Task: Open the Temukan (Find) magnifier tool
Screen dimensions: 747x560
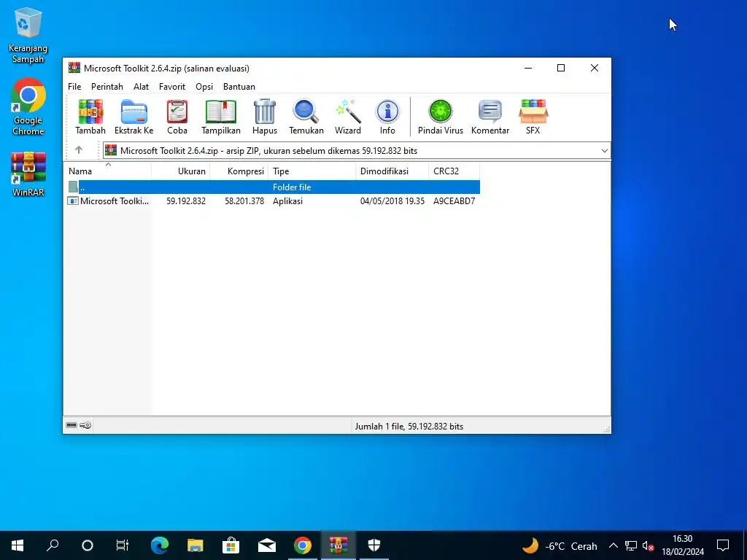Action: [306, 117]
